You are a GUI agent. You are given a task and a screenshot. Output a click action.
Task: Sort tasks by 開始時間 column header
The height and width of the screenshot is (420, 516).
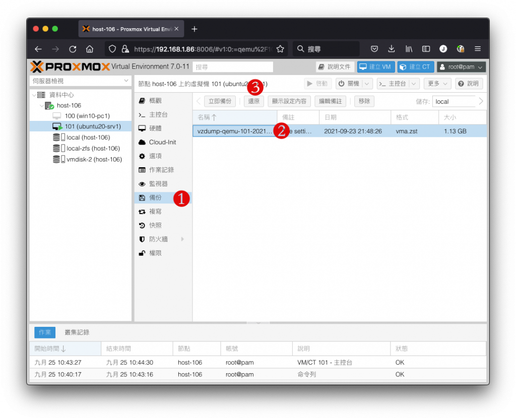point(65,348)
